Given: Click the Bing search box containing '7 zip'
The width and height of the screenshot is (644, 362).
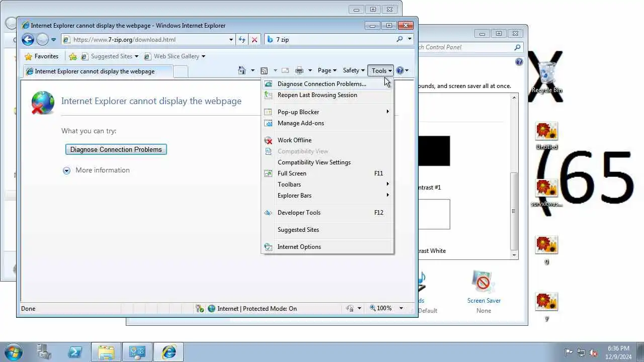Looking at the screenshot, I should (330, 39).
